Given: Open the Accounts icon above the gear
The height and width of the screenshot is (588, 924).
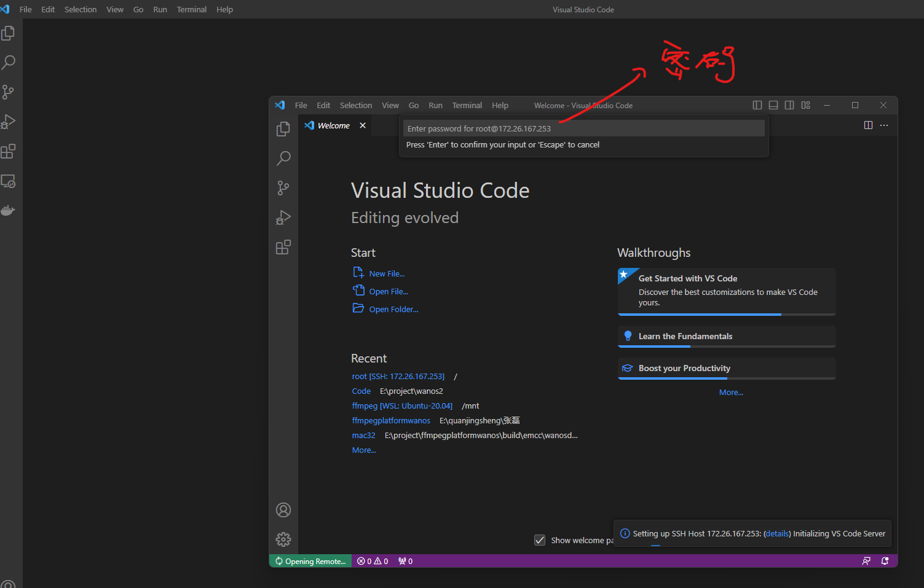Looking at the screenshot, I should (x=283, y=510).
